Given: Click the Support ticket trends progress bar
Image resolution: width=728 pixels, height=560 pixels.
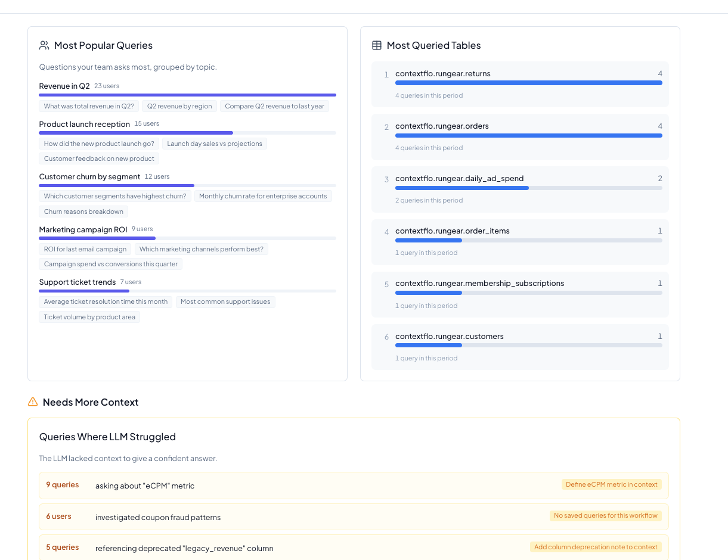Looking at the screenshot, I should (x=188, y=291).
